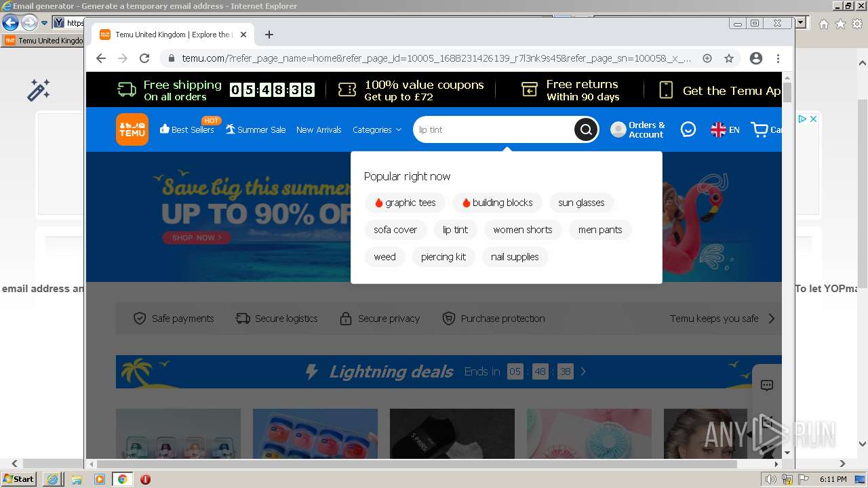Open a new Chrome tab
Screen dimensions: 868x488
point(269,35)
